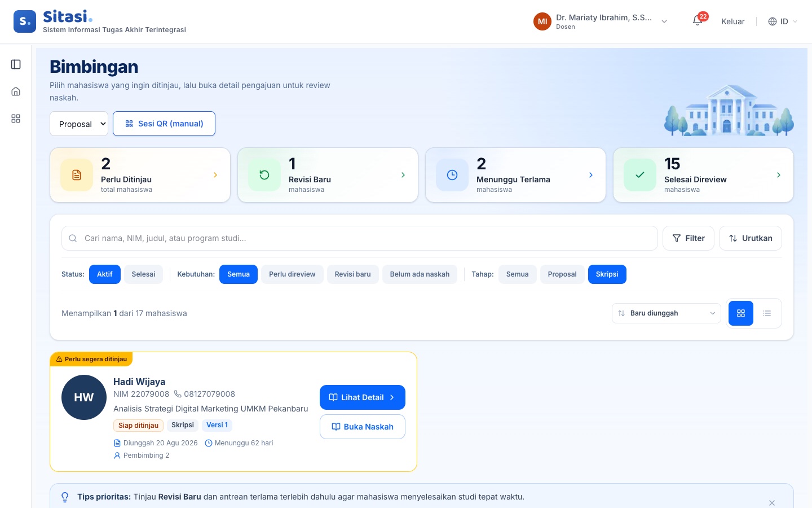Open the notification bell

pos(698,21)
